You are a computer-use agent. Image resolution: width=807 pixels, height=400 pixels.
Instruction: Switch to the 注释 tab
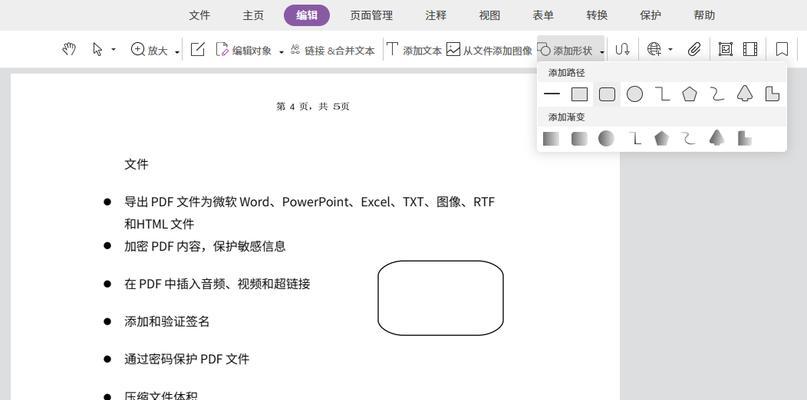436,15
